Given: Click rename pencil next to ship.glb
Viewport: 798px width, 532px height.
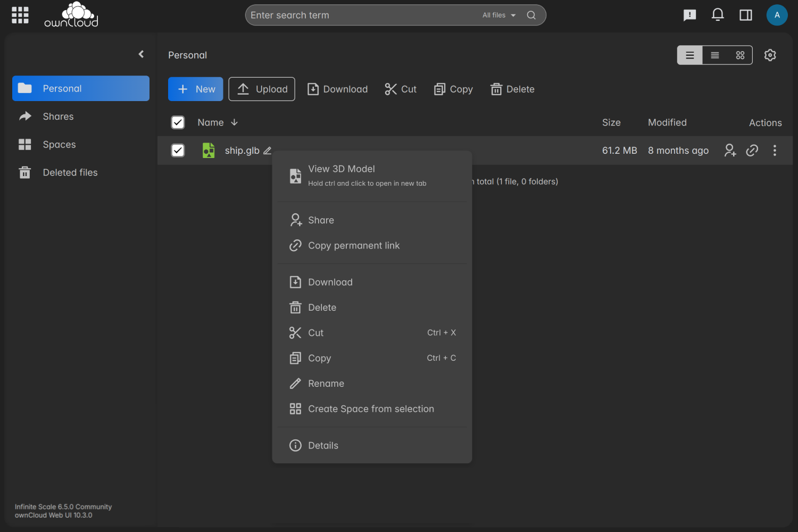Looking at the screenshot, I should 267,151.
